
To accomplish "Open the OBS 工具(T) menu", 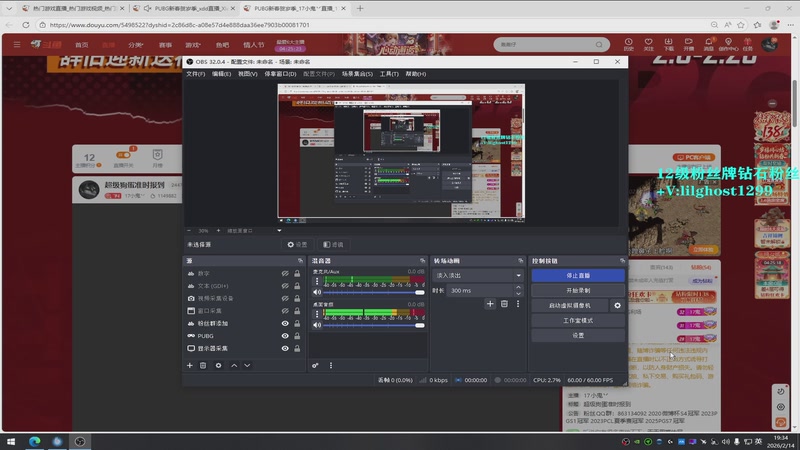I will pos(389,74).
